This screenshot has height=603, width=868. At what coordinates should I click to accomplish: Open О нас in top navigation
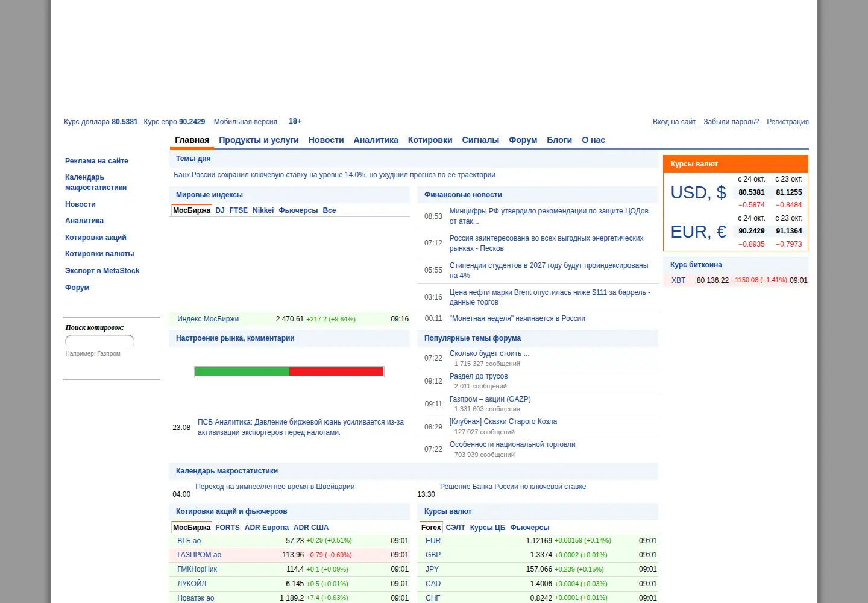pyautogui.click(x=593, y=140)
